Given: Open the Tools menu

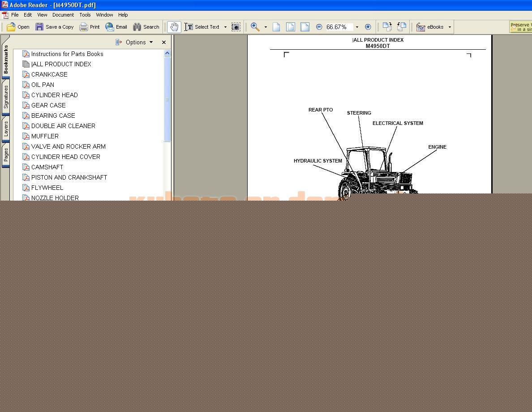Looking at the screenshot, I should click(85, 15).
